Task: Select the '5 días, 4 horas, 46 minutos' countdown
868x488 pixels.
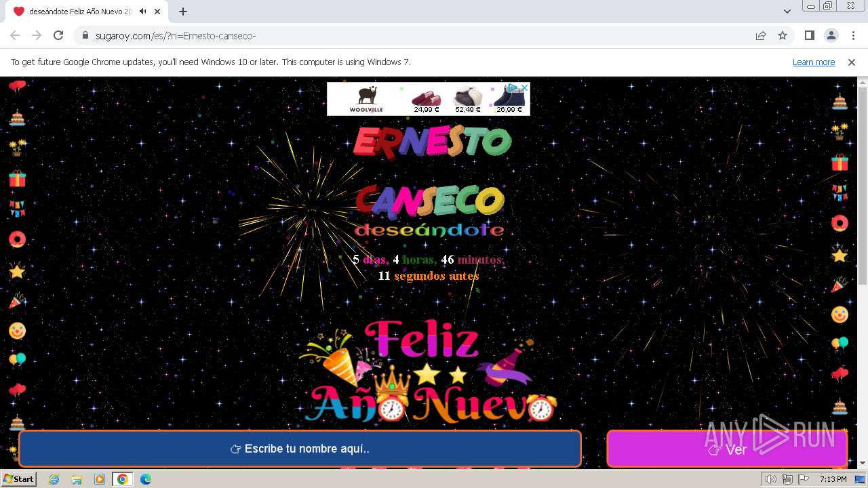Action: click(x=429, y=260)
